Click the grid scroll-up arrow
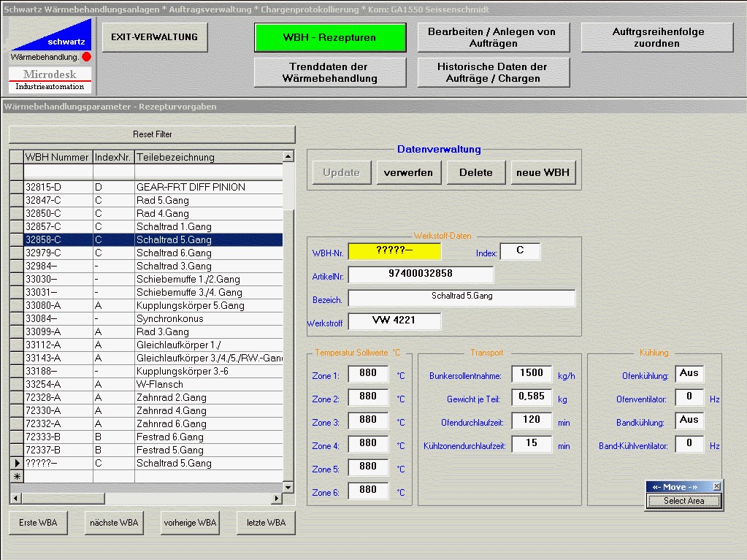The height and width of the screenshot is (560, 747). tap(288, 156)
